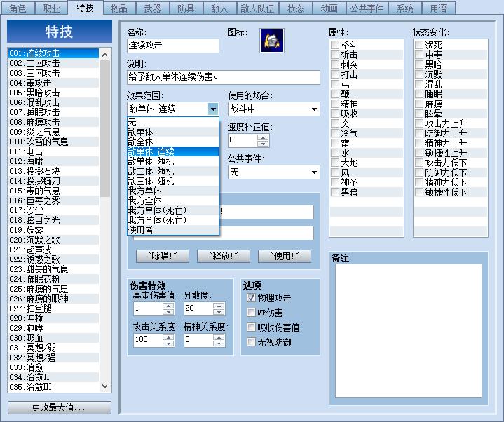The image size is (504, 422).
Task: Select skill 020:沉默之歌
Action: coord(54,240)
